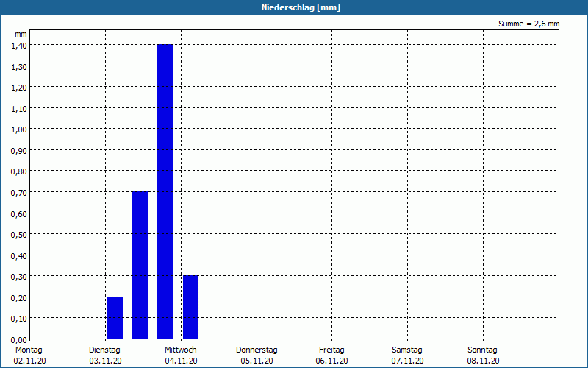This screenshot has width=588, height=368.
Task: Select the Mittwoch 04.11.20 axis label
Action: (x=181, y=355)
